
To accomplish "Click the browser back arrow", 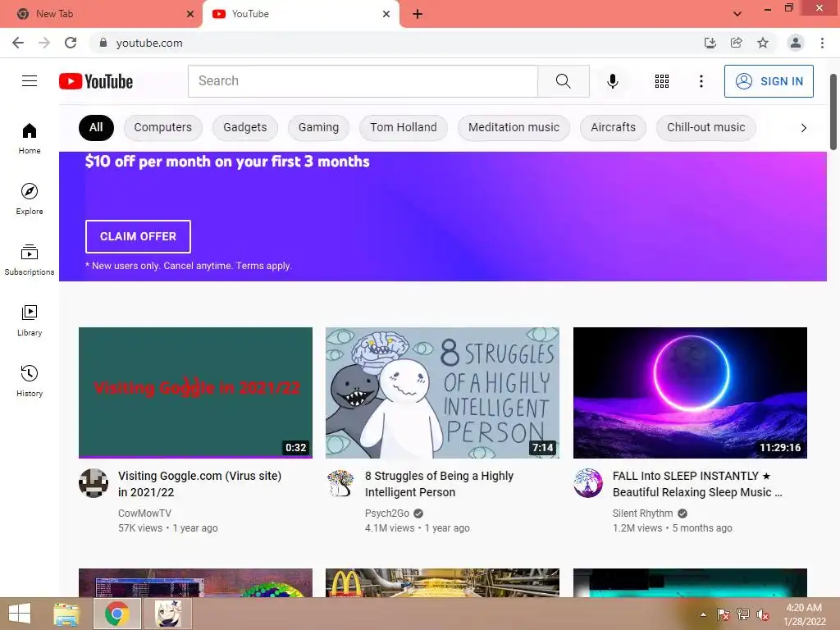I will (x=18, y=43).
